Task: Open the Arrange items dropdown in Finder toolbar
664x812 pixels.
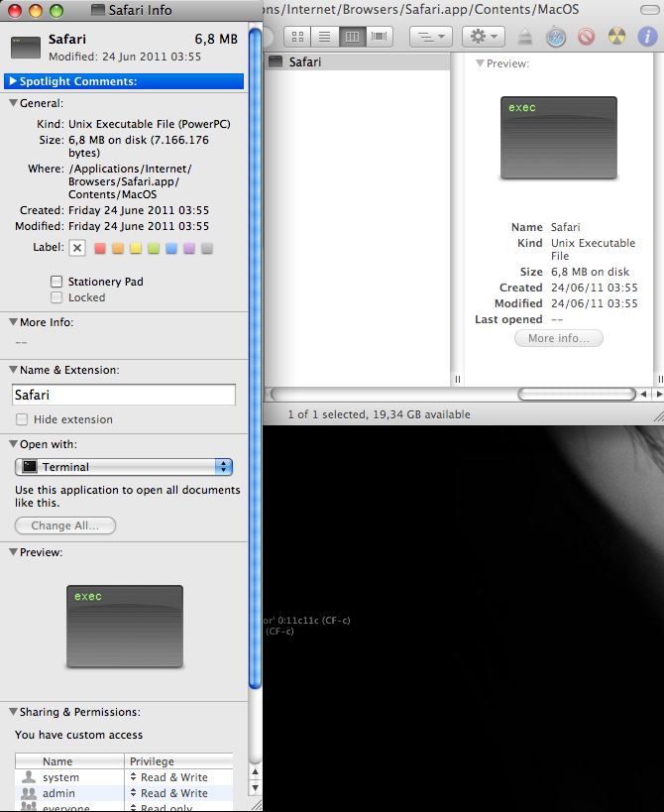Action: point(431,37)
